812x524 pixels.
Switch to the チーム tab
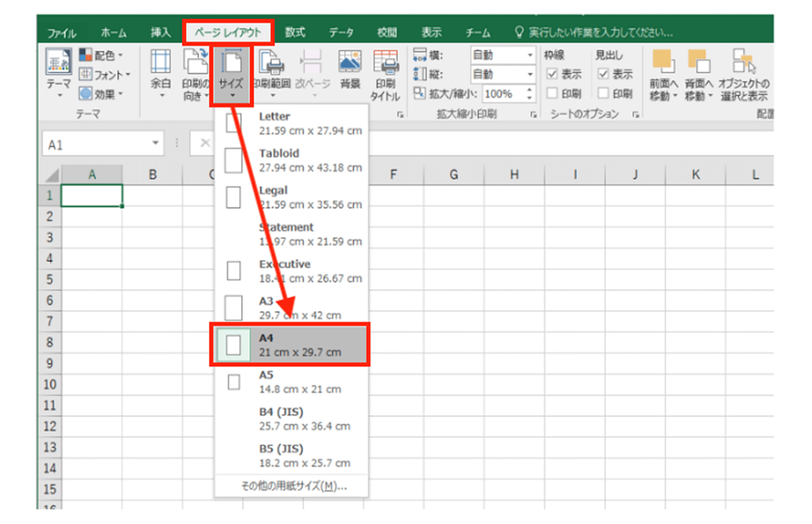point(478,32)
